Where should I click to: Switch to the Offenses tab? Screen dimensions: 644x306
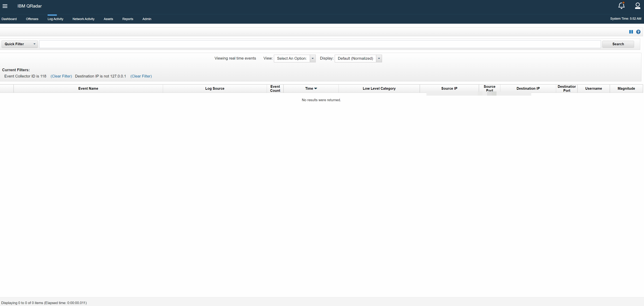(x=32, y=19)
